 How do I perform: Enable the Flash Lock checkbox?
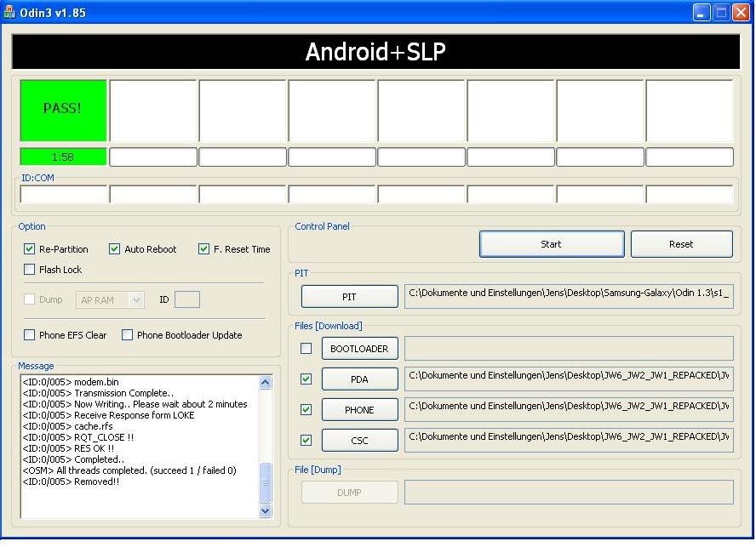tap(30, 270)
